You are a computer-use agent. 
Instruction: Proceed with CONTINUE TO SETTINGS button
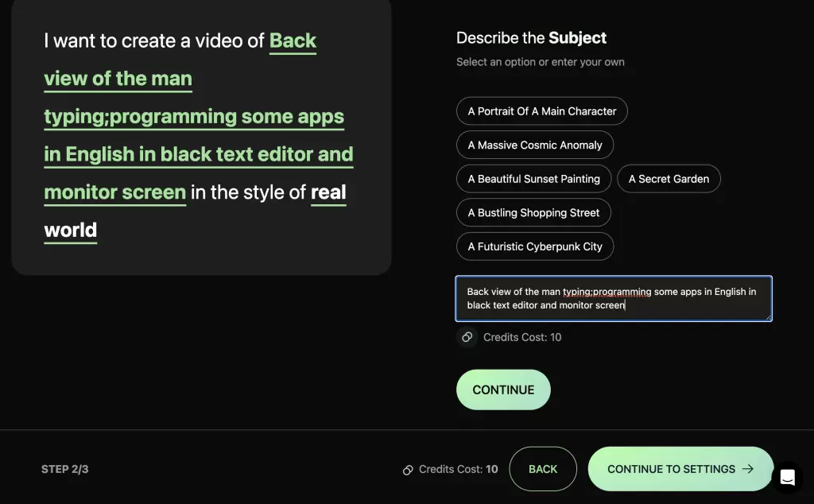click(680, 469)
